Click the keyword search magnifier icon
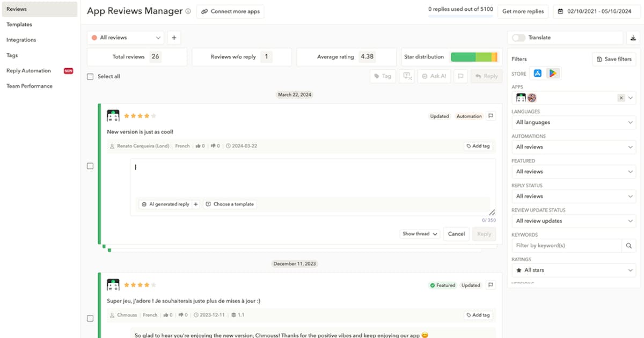The image size is (644, 338). [629, 246]
